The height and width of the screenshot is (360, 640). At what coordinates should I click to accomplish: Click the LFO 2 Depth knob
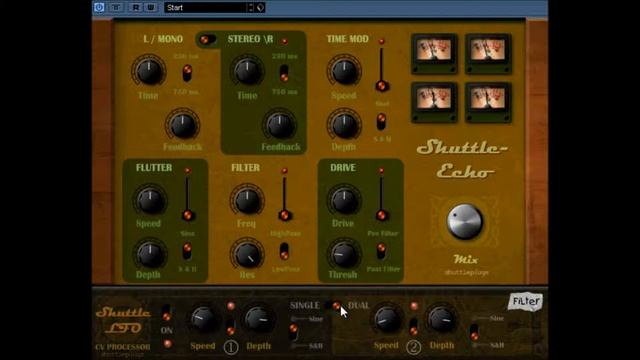[x=441, y=319]
